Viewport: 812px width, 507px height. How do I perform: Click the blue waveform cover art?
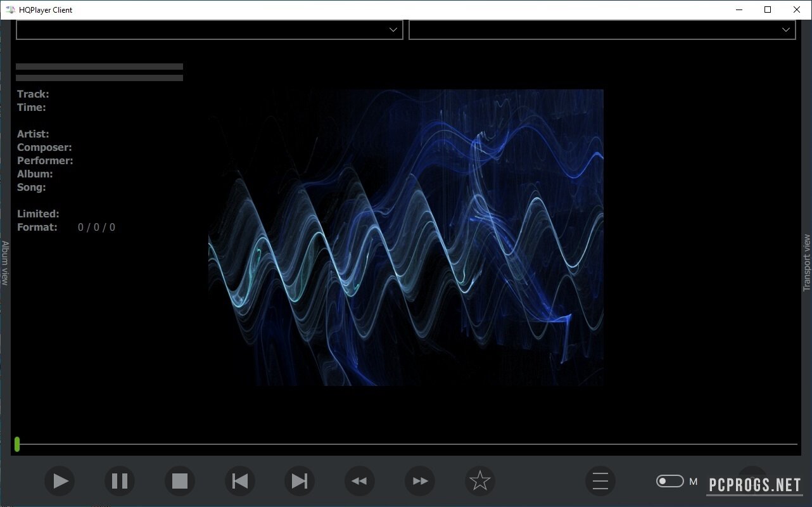pyautogui.click(x=405, y=237)
